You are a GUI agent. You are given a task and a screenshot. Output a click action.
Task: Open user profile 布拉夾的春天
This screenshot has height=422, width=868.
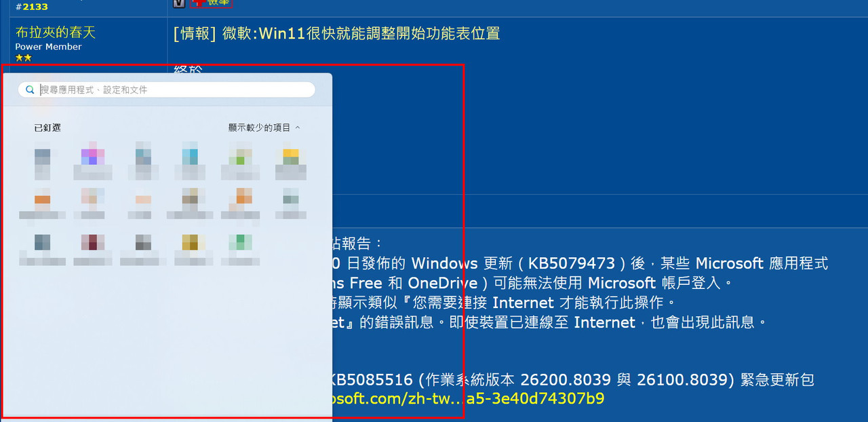(56, 33)
